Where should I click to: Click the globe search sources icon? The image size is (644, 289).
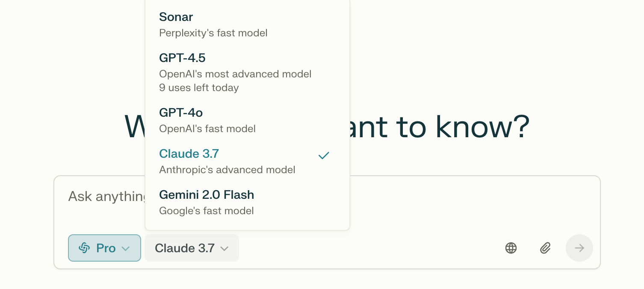(511, 248)
